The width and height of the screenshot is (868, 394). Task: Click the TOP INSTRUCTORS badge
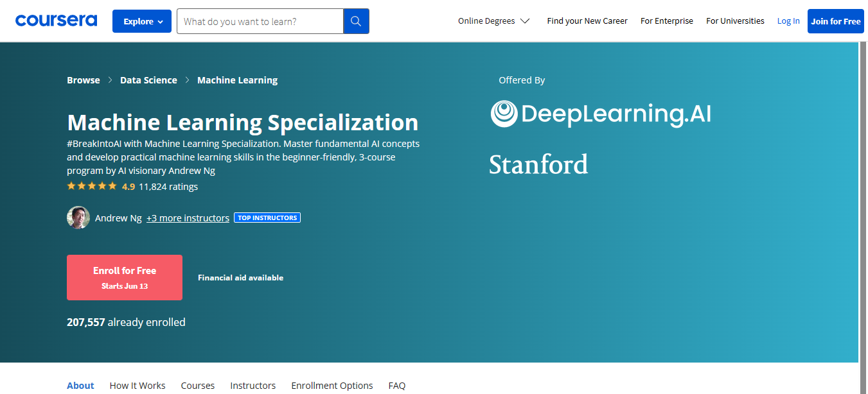[267, 218]
